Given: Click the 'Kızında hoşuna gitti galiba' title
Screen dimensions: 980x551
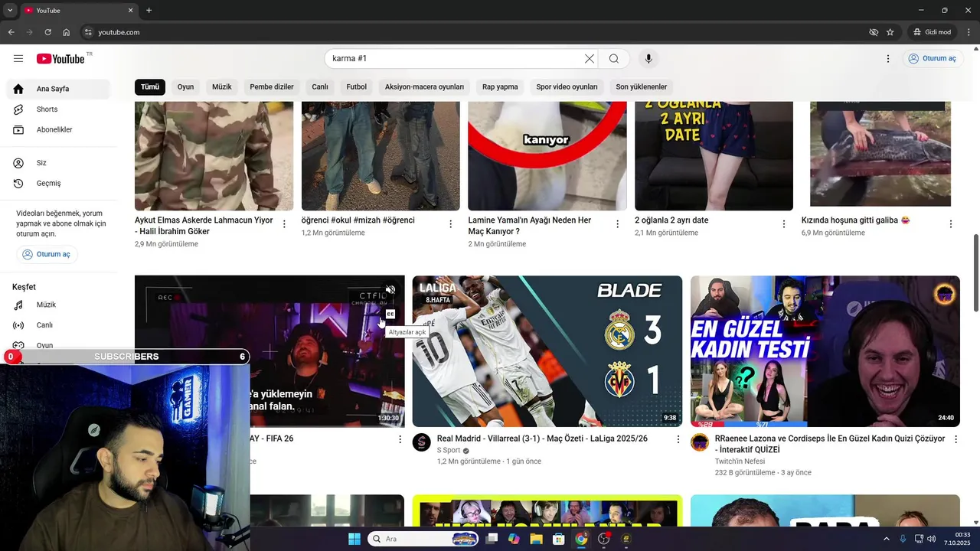Looking at the screenshot, I should point(856,220).
